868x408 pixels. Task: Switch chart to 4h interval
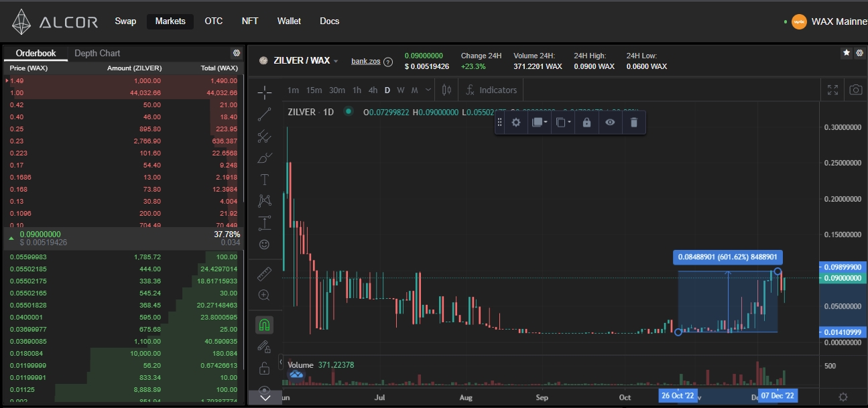(373, 90)
